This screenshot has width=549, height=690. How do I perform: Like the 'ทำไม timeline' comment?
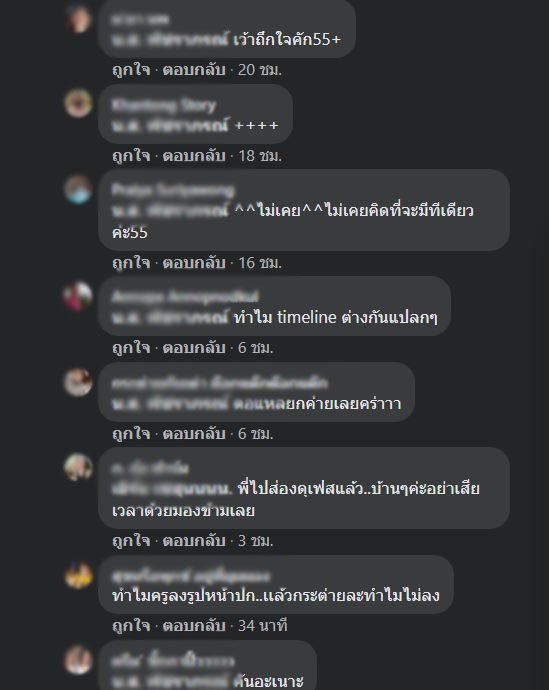pyautogui.click(x=131, y=348)
